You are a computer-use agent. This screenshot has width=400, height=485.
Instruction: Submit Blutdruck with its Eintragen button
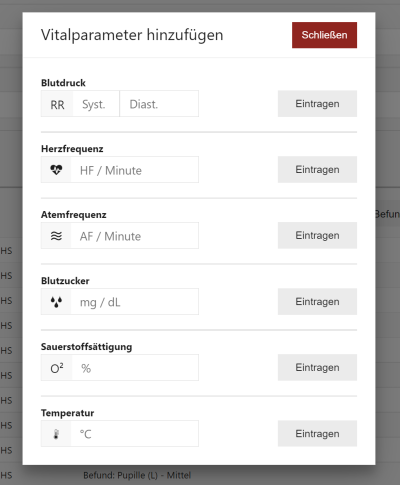(x=317, y=104)
